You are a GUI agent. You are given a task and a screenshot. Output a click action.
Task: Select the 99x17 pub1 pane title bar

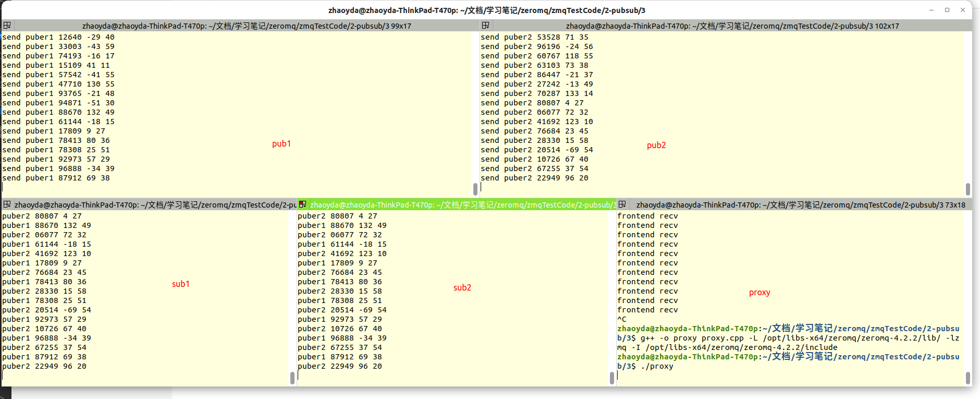pyautogui.click(x=246, y=26)
